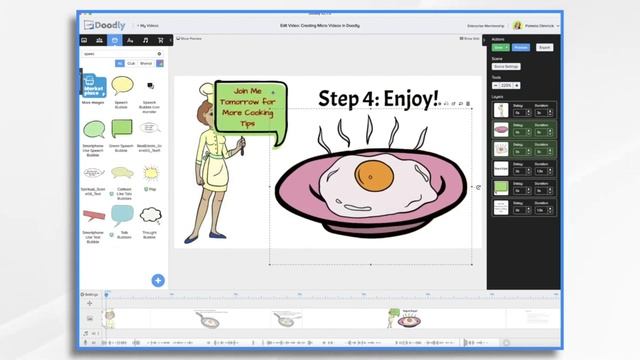This screenshot has width=640, height=360.
Task: Select the All filter tab
Action: pos(120,63)
